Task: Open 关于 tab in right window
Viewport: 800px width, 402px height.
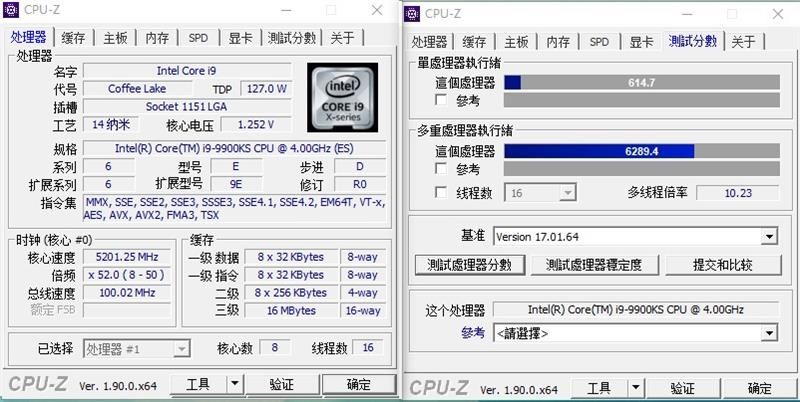Action: point(743,42)
